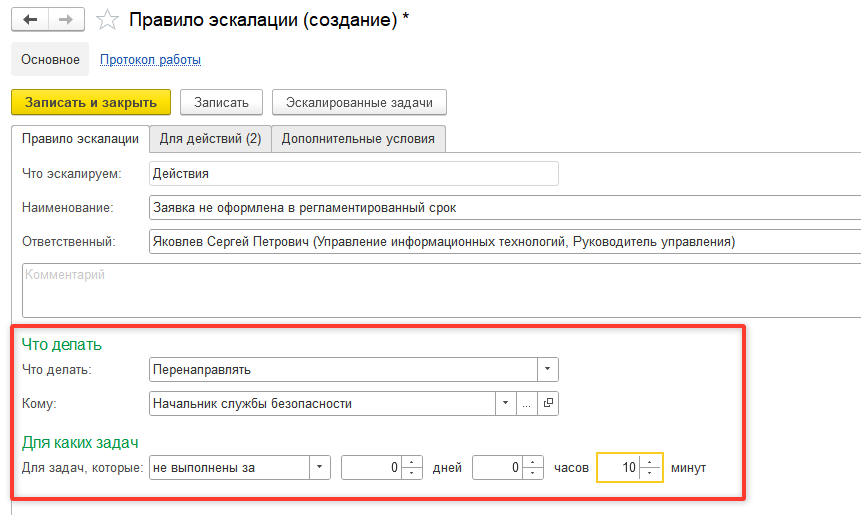The height and width of the screenshot is (515, 861).
Task: Click the часов number field
Action: [497, 468]
